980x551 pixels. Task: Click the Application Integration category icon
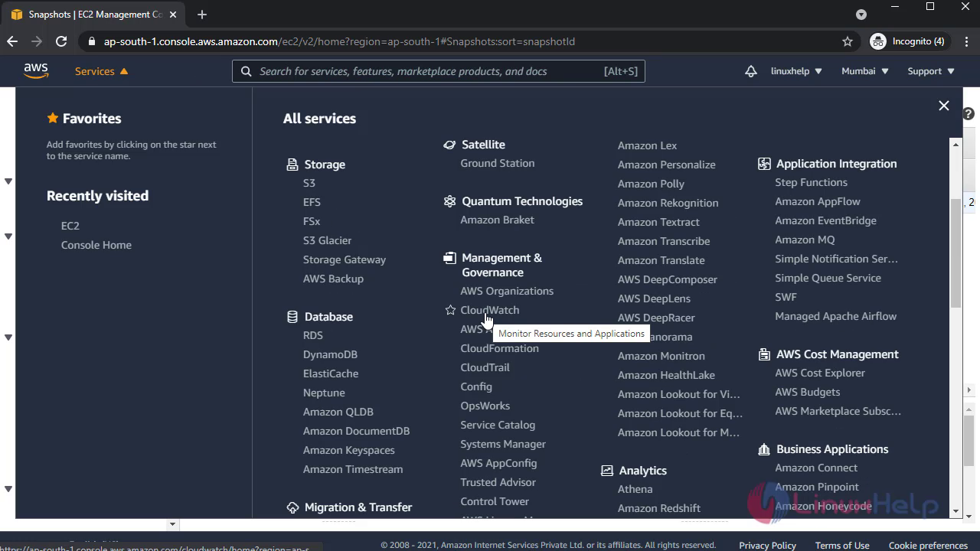pyautogui.click(x=764, y=164)
